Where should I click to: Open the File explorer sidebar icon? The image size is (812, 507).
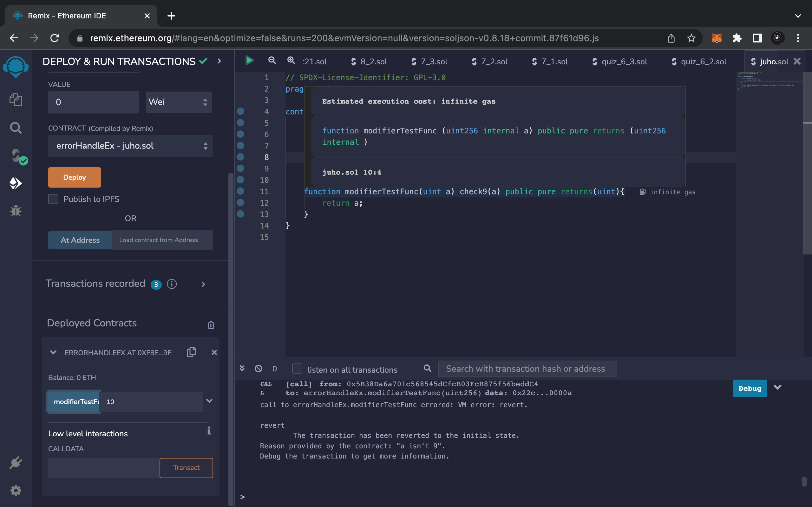pyautogui.click(x=16, y=99)
